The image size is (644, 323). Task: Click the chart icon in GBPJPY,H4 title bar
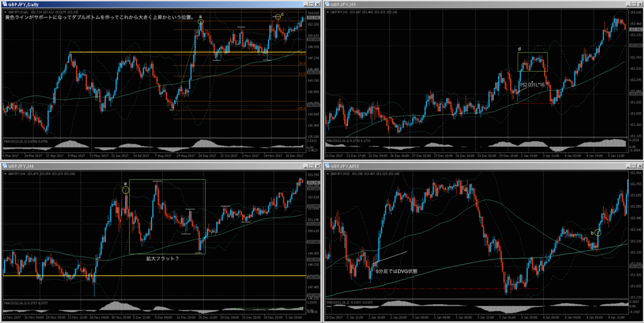[x=4, y=166]
